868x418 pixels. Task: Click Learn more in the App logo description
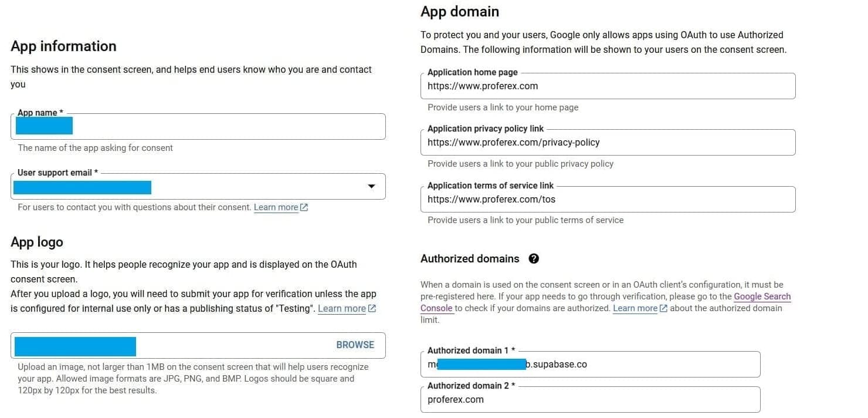click(x=342, y=308)
